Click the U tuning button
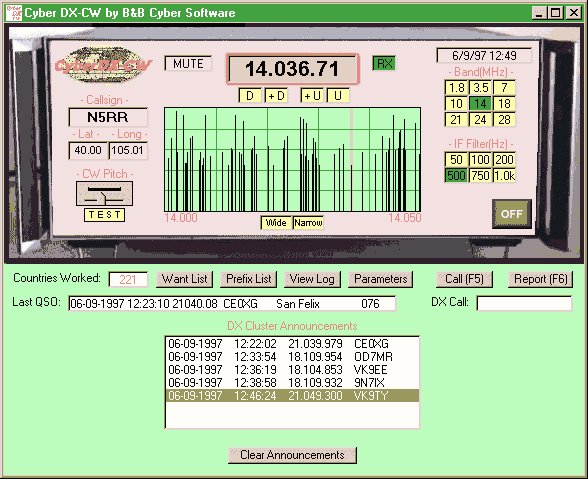 click(338, 95)
